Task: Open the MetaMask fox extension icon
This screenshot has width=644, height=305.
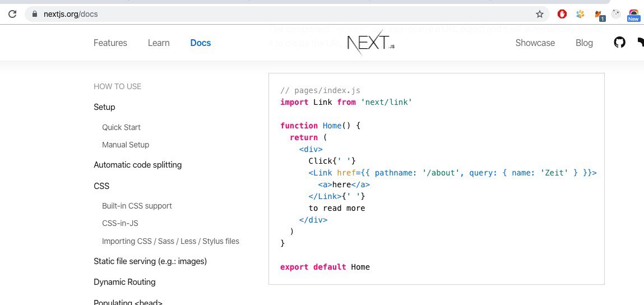Action: pos(599,15)
